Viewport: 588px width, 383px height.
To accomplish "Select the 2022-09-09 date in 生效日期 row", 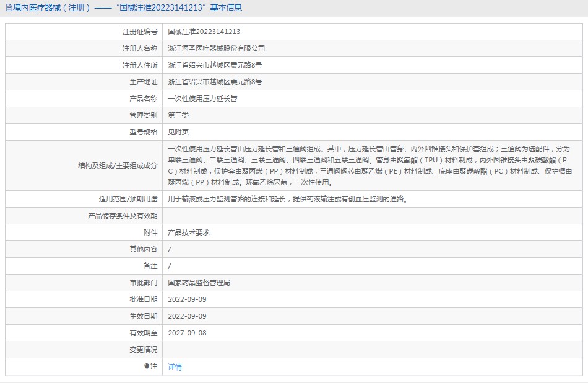I will click(x=187, y=316).
